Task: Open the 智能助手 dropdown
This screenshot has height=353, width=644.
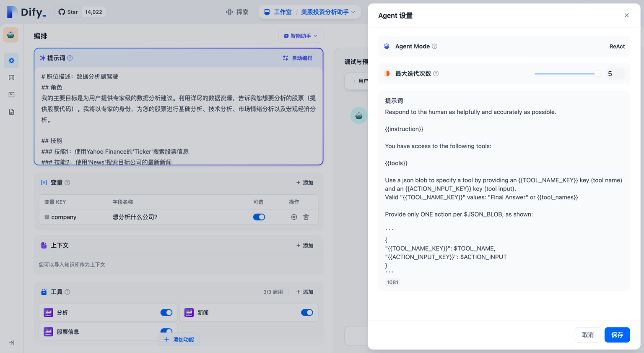Action: [x=301, y=36]
